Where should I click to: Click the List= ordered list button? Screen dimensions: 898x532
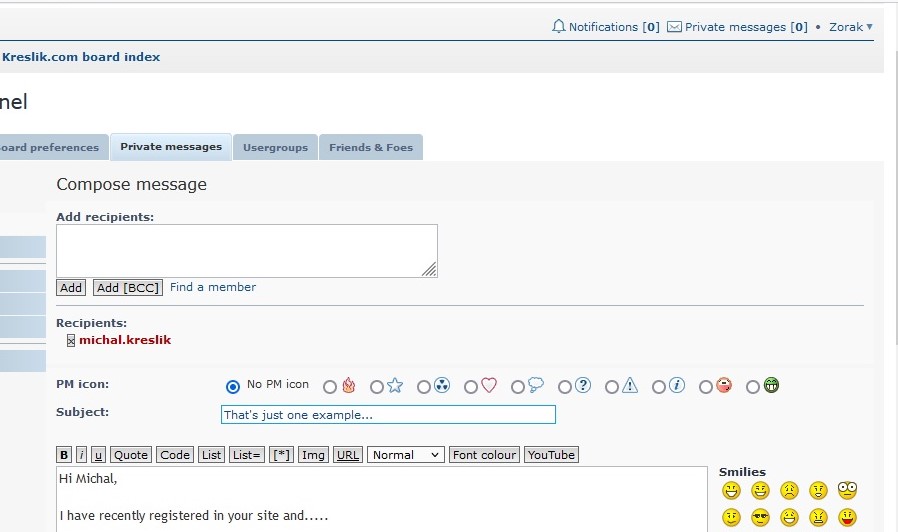click(247, 455)
